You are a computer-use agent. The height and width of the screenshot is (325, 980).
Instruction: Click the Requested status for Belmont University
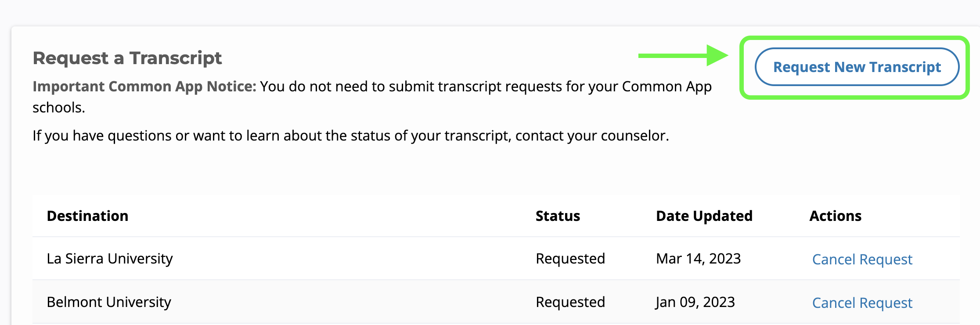570,302
